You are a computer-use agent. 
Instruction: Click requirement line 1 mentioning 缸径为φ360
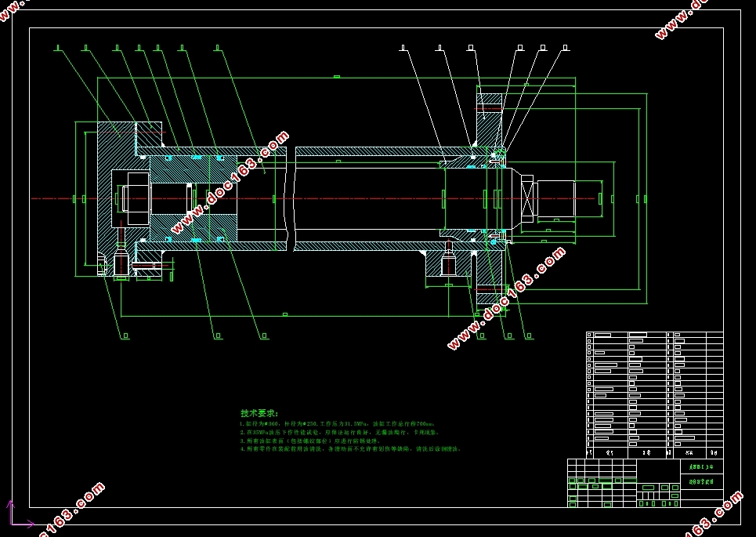[338, 424]
